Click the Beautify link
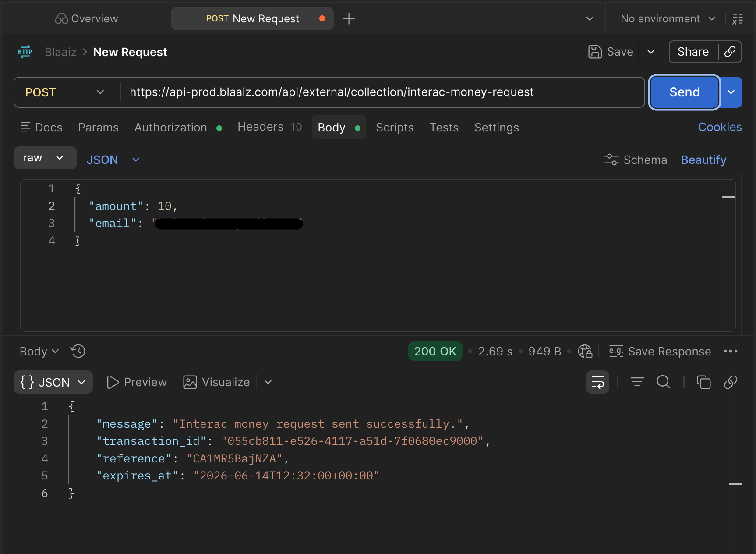The height and width of the screenshot is (554, 756). 703,160
